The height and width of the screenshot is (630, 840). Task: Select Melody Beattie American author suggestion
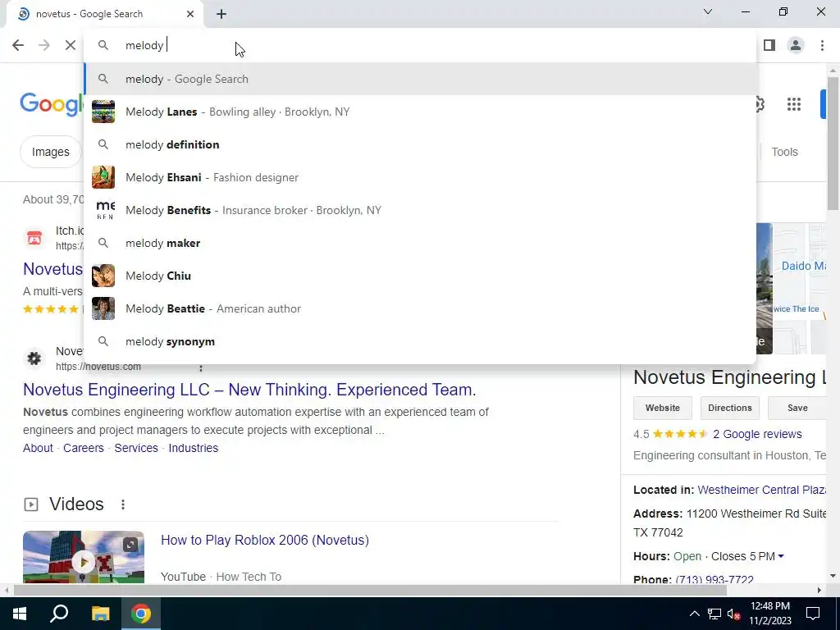[420, 308]
